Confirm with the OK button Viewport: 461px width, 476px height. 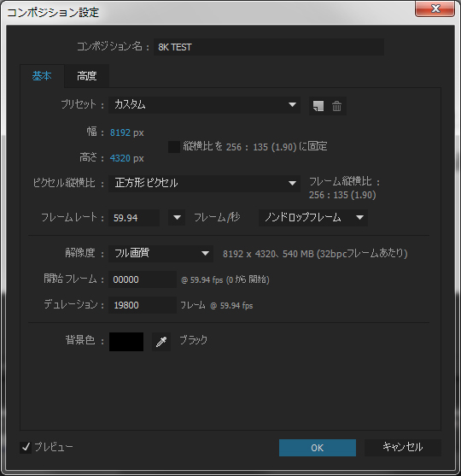click(x=318, y=448)
